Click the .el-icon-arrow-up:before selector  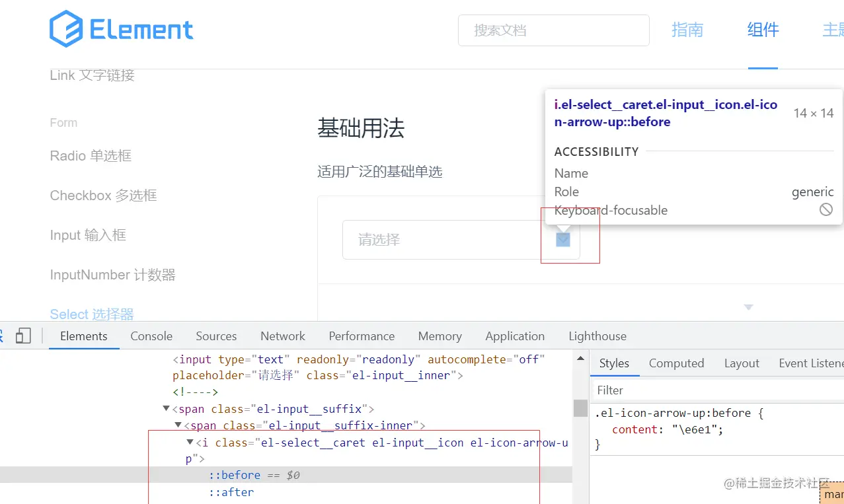coord(673,413)
